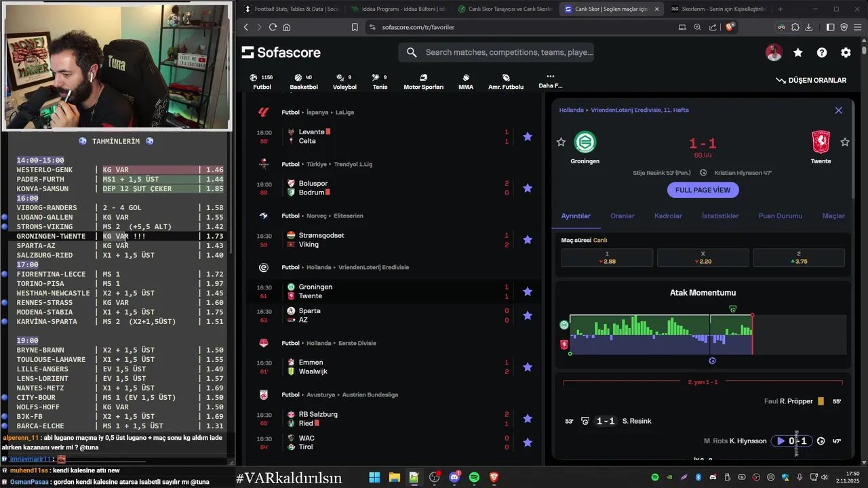Open a new browser tab
The height and width of the screenshot is (488, 868).
tap(780, 9)
